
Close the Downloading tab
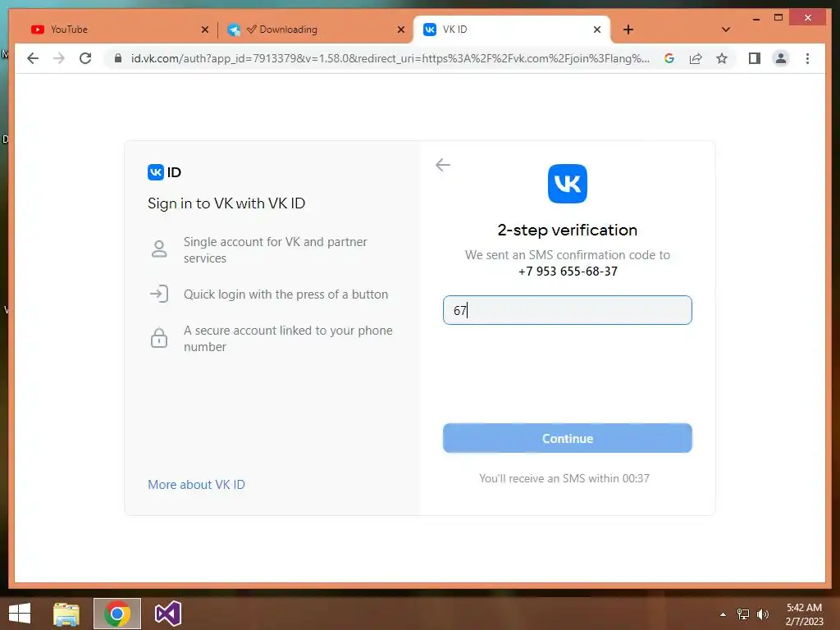[400, 30]
